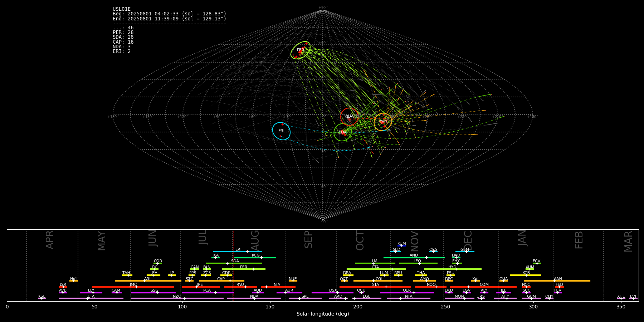Select the cyan ERI activity bar in timeline
This screenshot has width=644, height=322.
click(238, 252)
